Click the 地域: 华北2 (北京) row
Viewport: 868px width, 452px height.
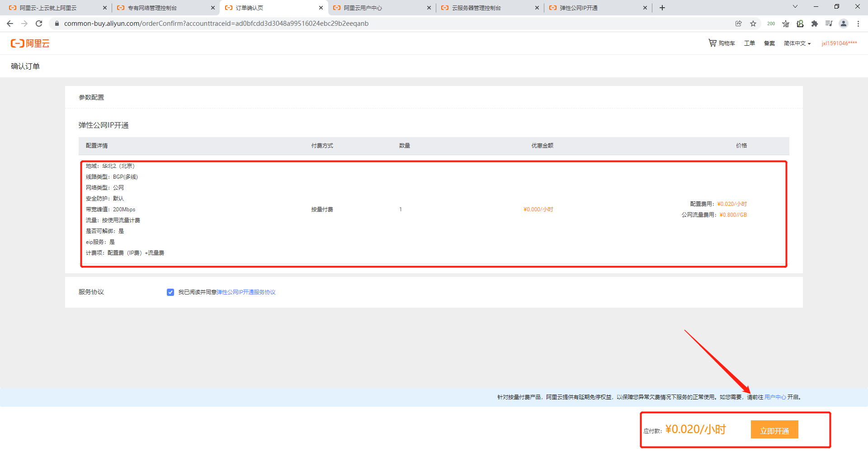110,166
